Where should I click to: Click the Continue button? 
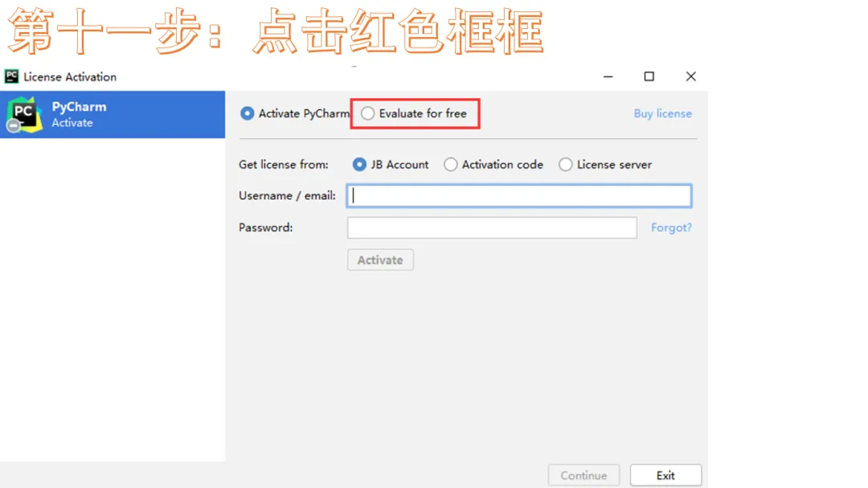(583, 475)
